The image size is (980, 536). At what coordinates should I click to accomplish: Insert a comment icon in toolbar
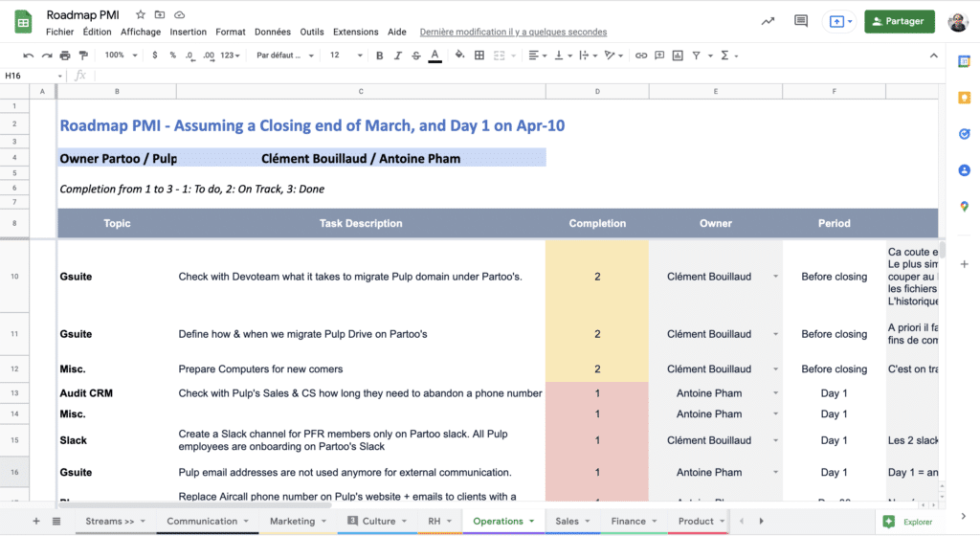point(659,56)
